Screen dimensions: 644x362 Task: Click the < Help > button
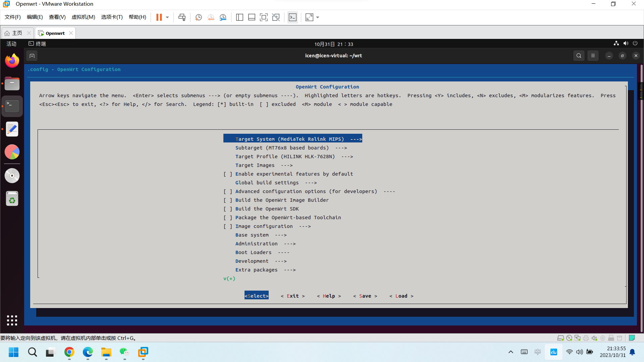[x=329, y=296]
